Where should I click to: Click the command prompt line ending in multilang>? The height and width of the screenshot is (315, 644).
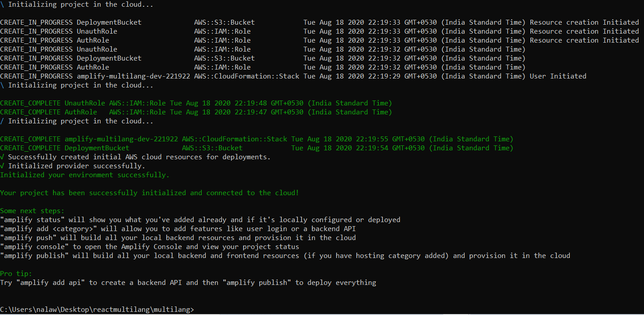click(97, 310)
